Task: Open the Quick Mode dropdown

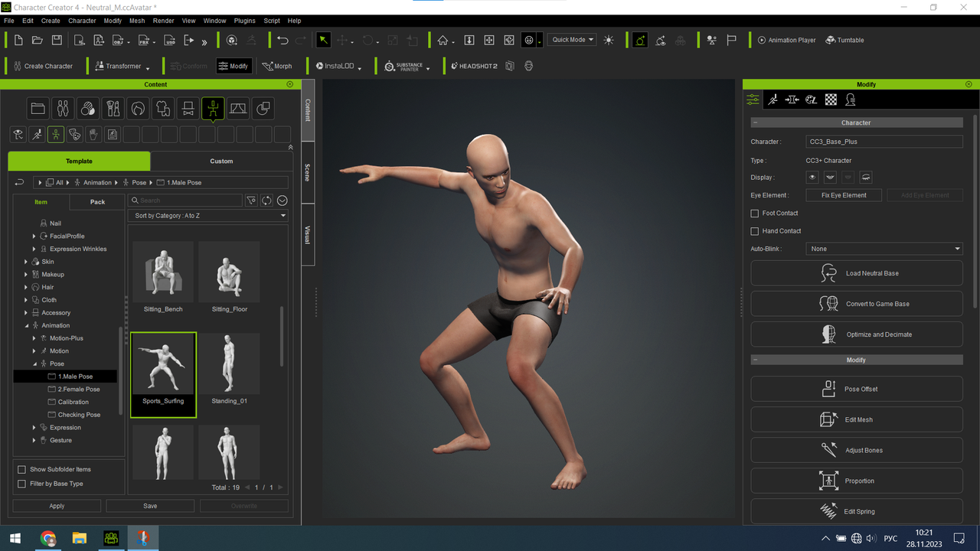Action: pos(573,40)
